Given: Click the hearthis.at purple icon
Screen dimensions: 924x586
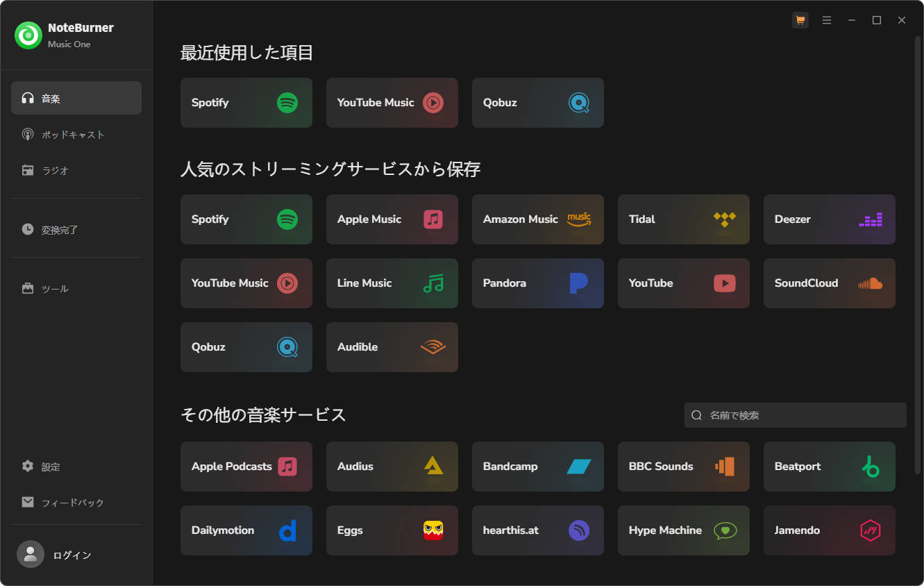Looking at the screenshot, I should coord(579,530).
